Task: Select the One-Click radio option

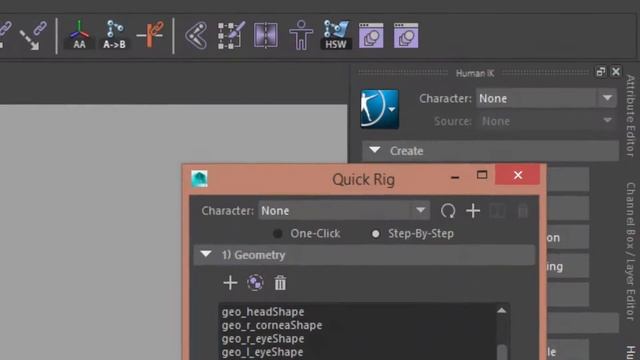Action: pyautogui.click(x=278, y=234)
